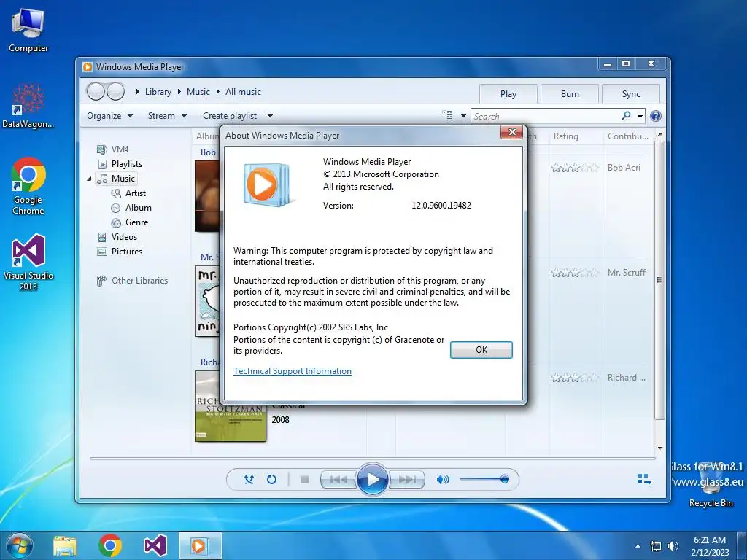Expand the Create playlist dropdown arrow
Screen dimensions: 747x560
(270, 116)
